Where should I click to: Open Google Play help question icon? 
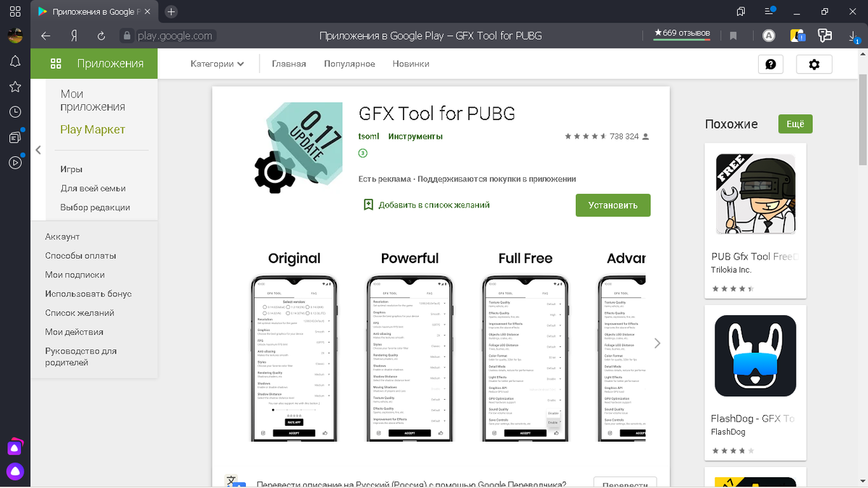pyautogui.click(x=770, y=64)
